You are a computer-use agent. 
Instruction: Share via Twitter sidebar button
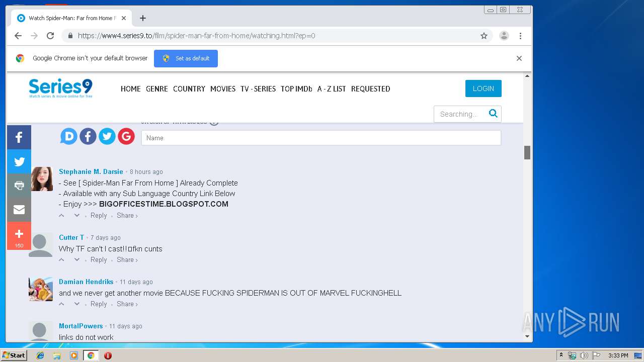19,161
